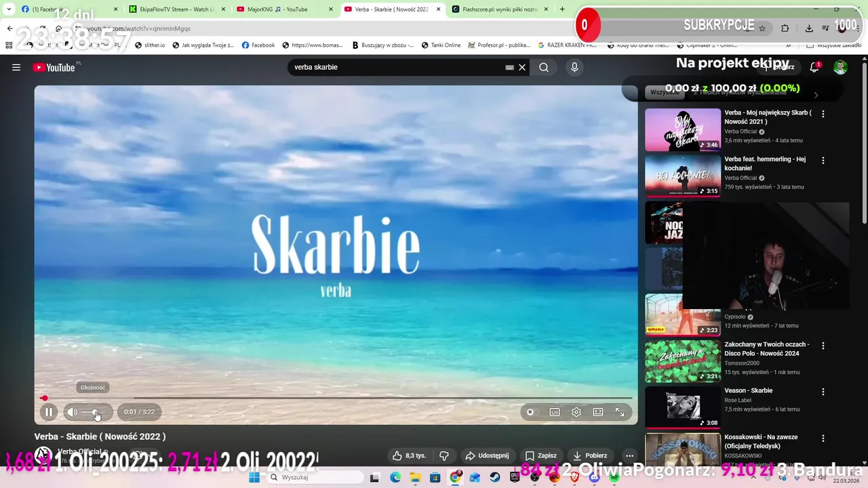Image resolution: width=868 pixels, height=488 pixels.
Task: Toggle the autoplay switch in player
Action: point(530,412)
